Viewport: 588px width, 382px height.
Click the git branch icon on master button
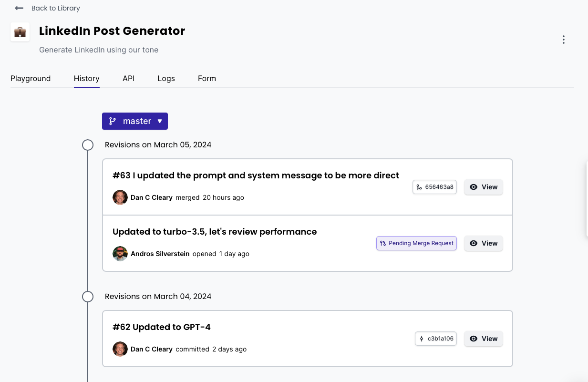tap(112, 121)
